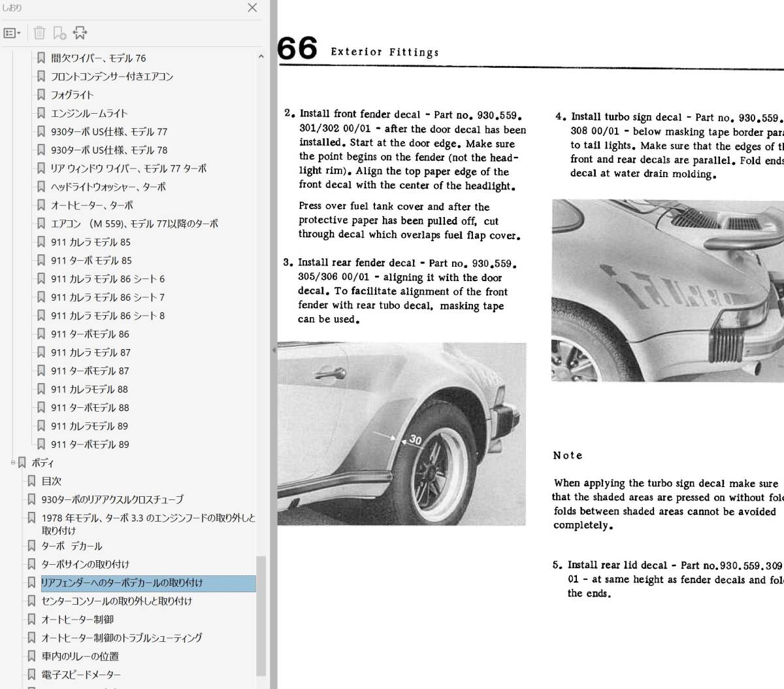Image resolution: width=784 pixels, height=689 pixels.
Task: Open bookmark 911 ターボモデル 86
Action: 90,333
